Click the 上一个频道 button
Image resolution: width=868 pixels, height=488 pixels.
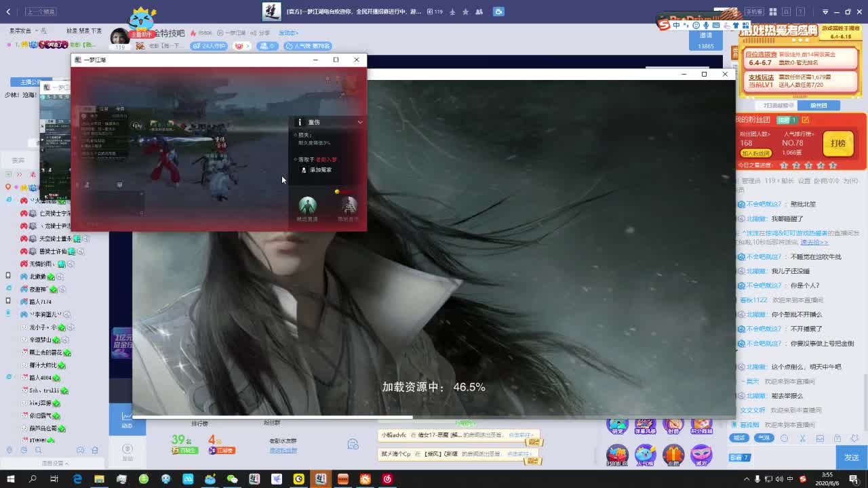pos(41,12)
